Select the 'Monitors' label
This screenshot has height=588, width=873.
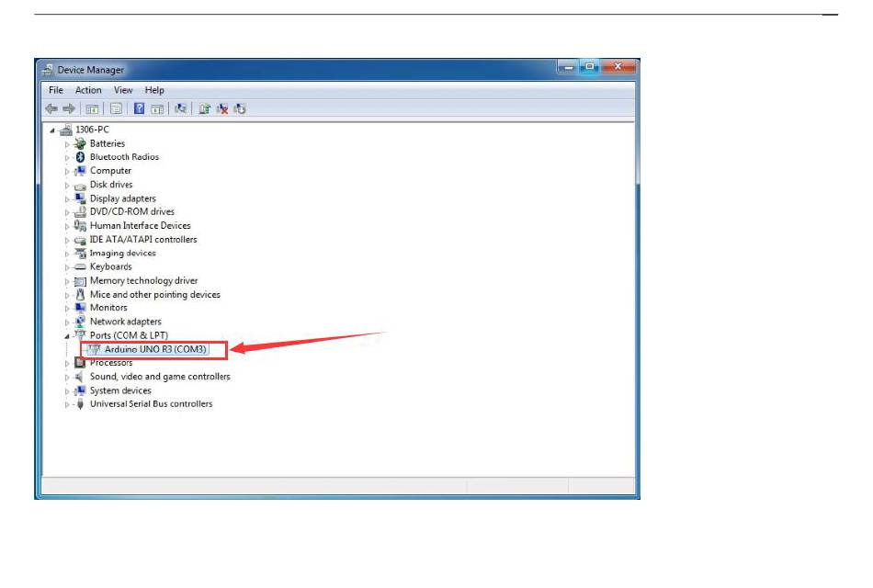tap(108, 308)
